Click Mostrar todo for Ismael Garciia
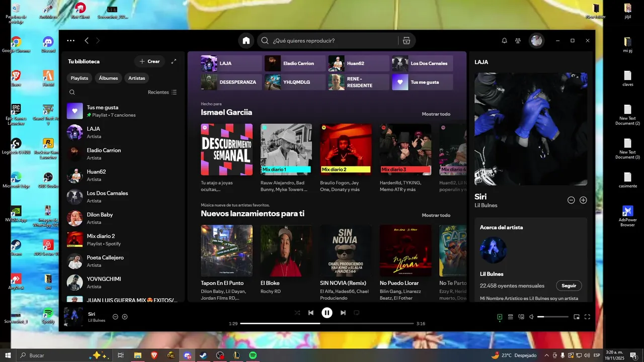 [436, 114]
